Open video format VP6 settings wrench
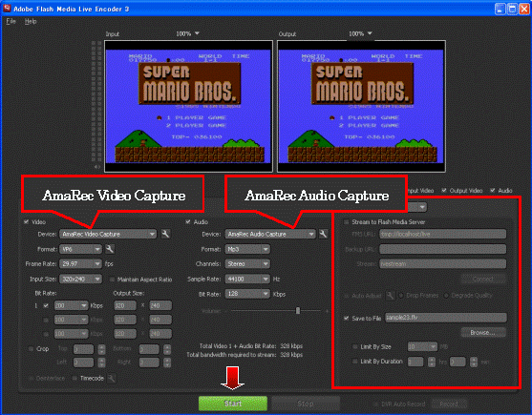532x415 pixels. tap(110, 249)
